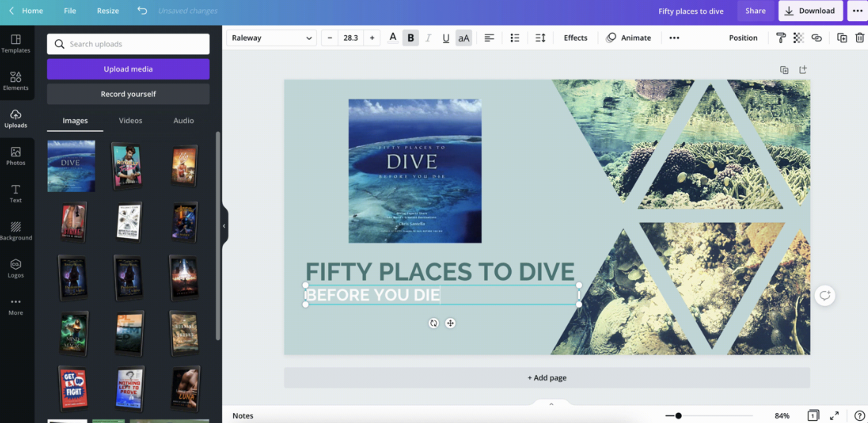Image resolution: width=868 pixels, height=423 pixels.
Task: Expand the pages drawer chevron
Action: coord(551,404)
